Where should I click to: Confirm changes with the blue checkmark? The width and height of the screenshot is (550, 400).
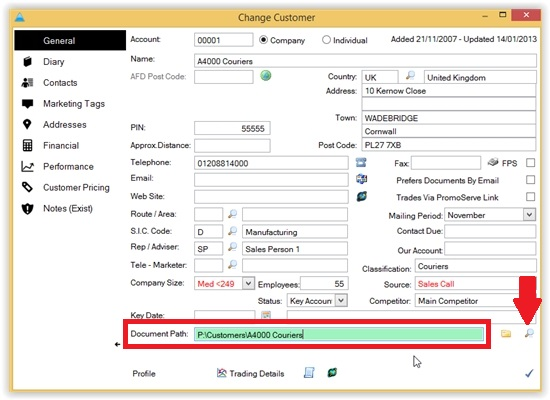click(x=529, y=373)
